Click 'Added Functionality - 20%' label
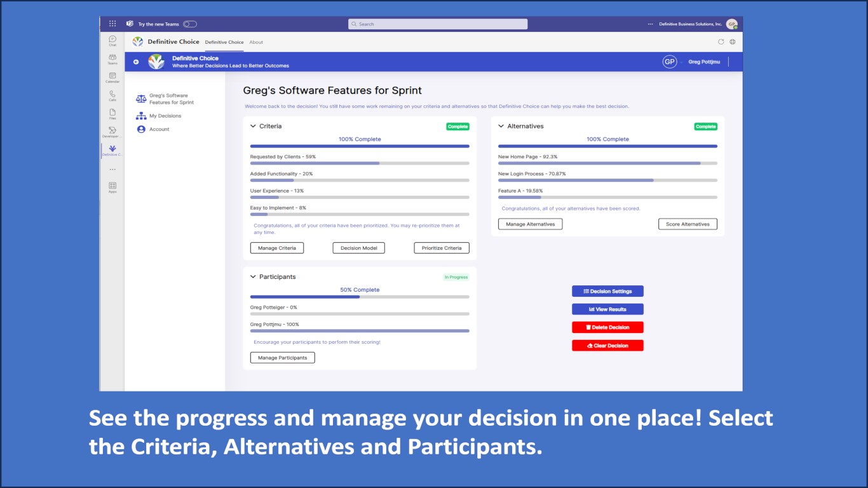The image size is (868, 488). (x=281, y=173)
